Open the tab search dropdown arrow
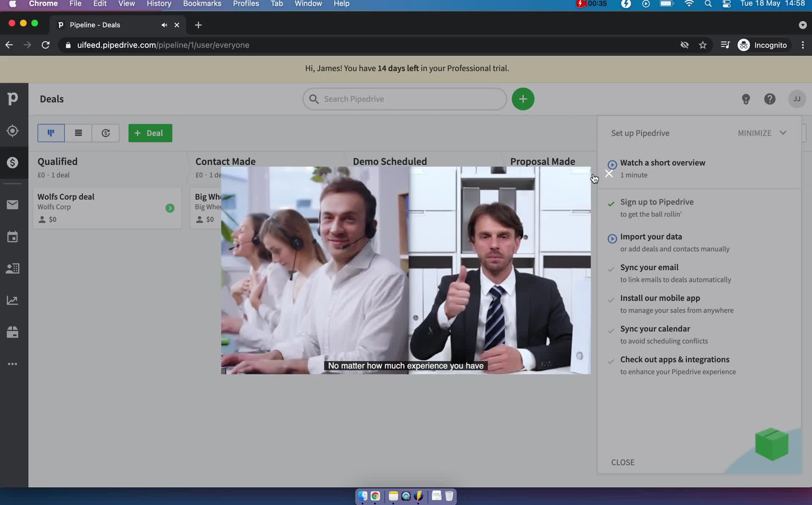Image resolution: width=812 pixels, height=505 pixels. tap(803, 25)
